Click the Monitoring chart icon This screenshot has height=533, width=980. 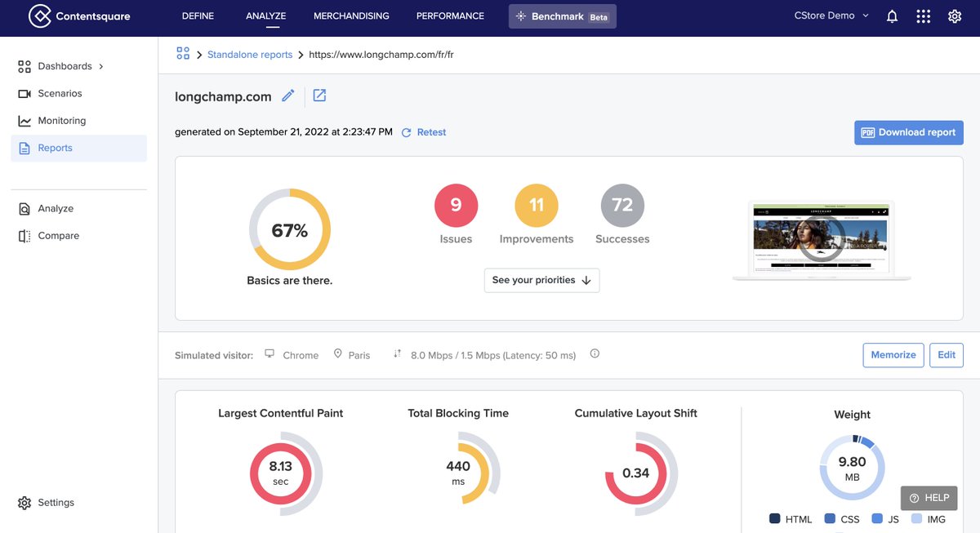24,121
